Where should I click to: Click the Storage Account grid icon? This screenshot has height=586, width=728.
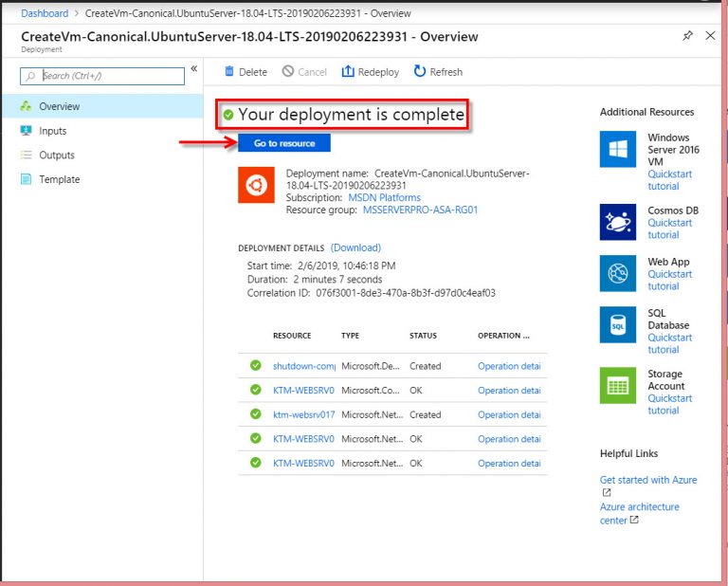618,386
